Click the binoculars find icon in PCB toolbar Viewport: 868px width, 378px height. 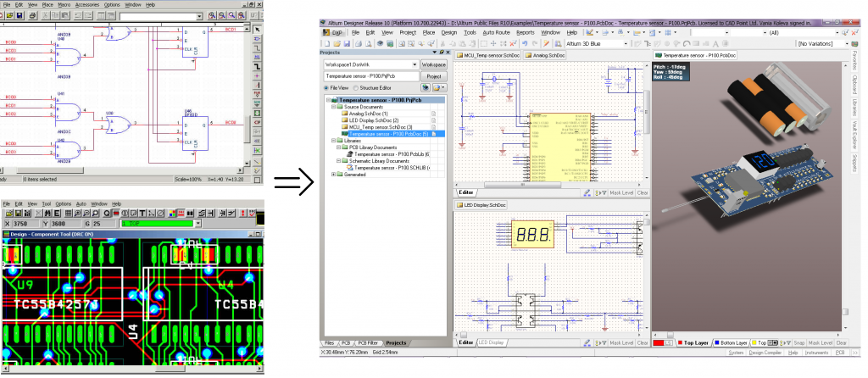pyautogui.click(x=47, y=213)
